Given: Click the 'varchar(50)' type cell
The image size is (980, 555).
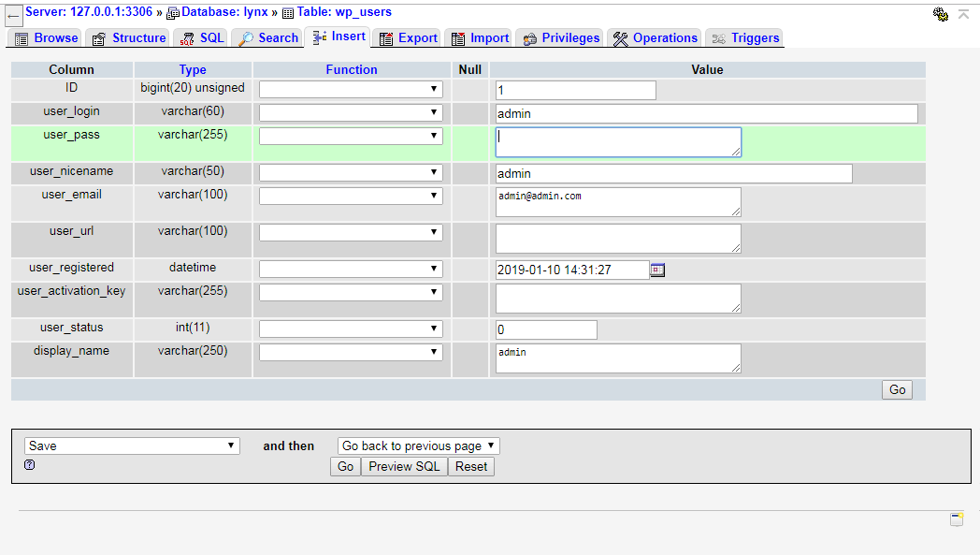Looking at the screenshot, I should coord(193,171).
